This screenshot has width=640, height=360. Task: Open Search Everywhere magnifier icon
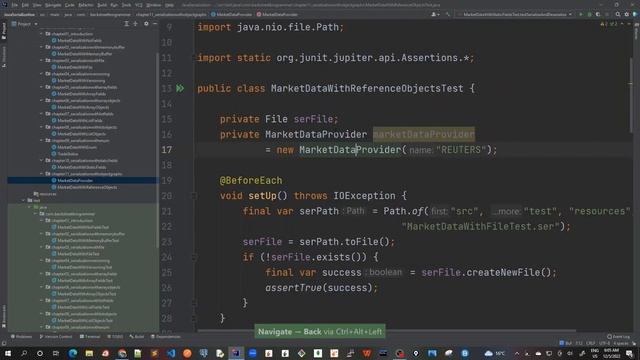tap(618, 14)
